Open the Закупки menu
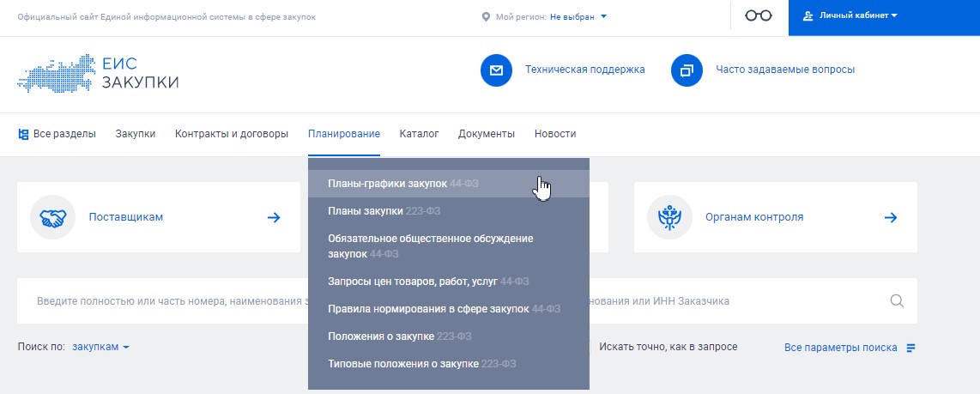 point(136,134)
